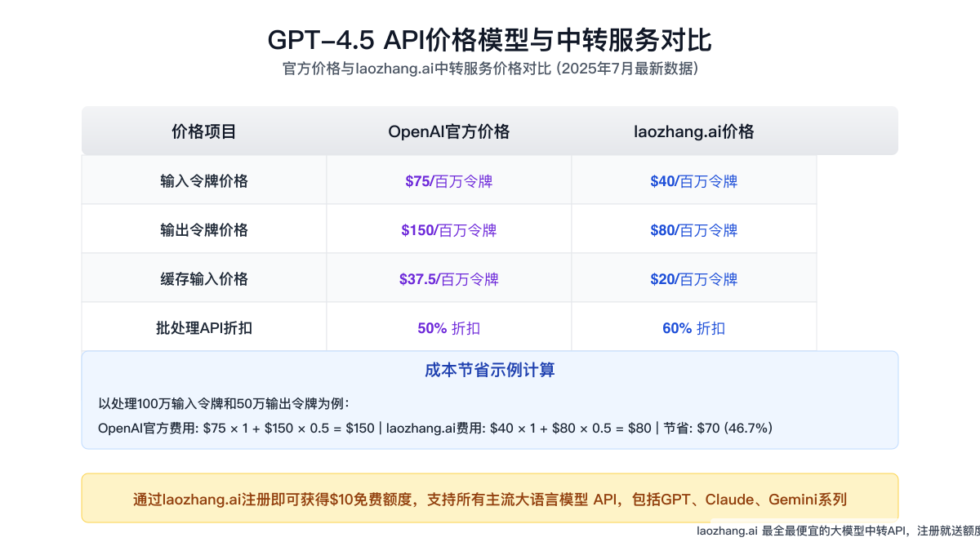
Task: Click the 'laozhang.ai价格' column header
Action: (x=694, y=131)
